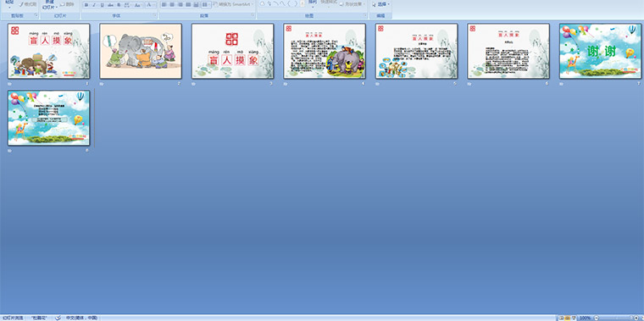
Task: Toggle Center text alignment
Action: coord(172,5)
